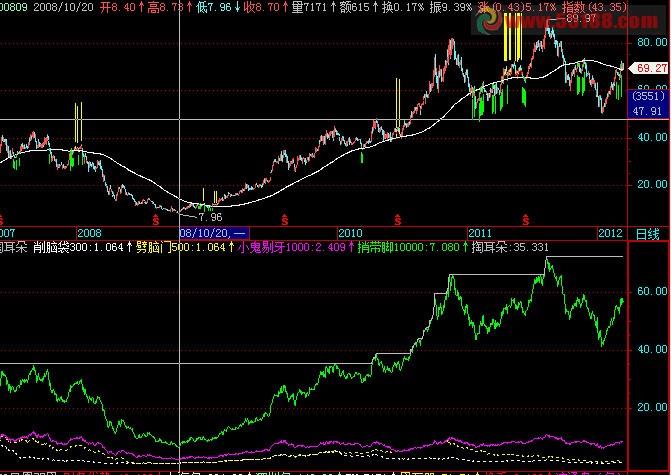Viewport: 671px width, 475px height.
Task: Click the $ marker left of 08/10/20 label
Action: coord(156,220)
